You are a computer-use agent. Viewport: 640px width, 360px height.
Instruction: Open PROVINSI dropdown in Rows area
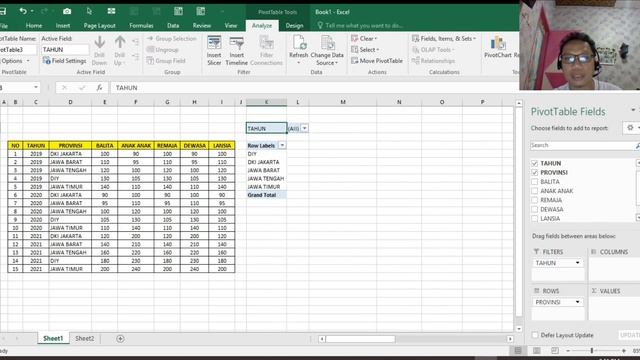click(577, 302)
